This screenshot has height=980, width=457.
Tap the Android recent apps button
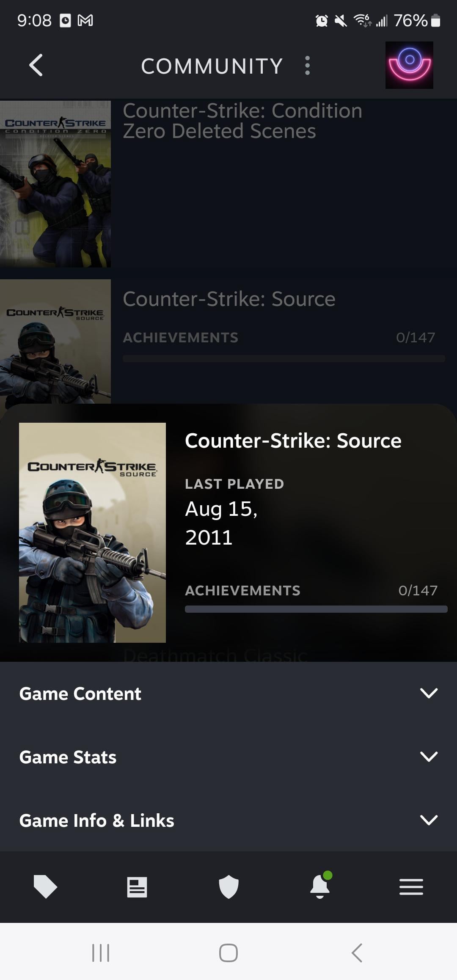(101, 953)
